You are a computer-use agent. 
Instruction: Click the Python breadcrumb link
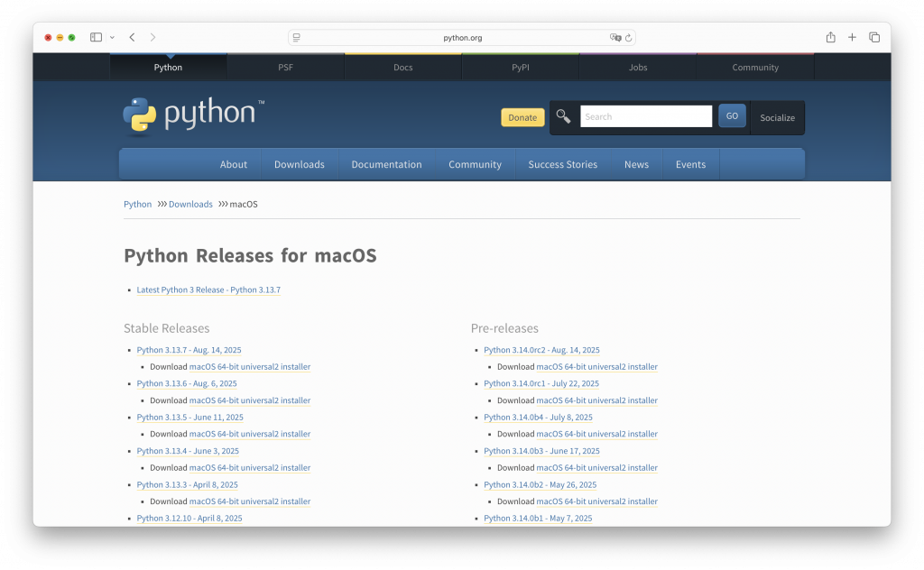click(137, 205)
